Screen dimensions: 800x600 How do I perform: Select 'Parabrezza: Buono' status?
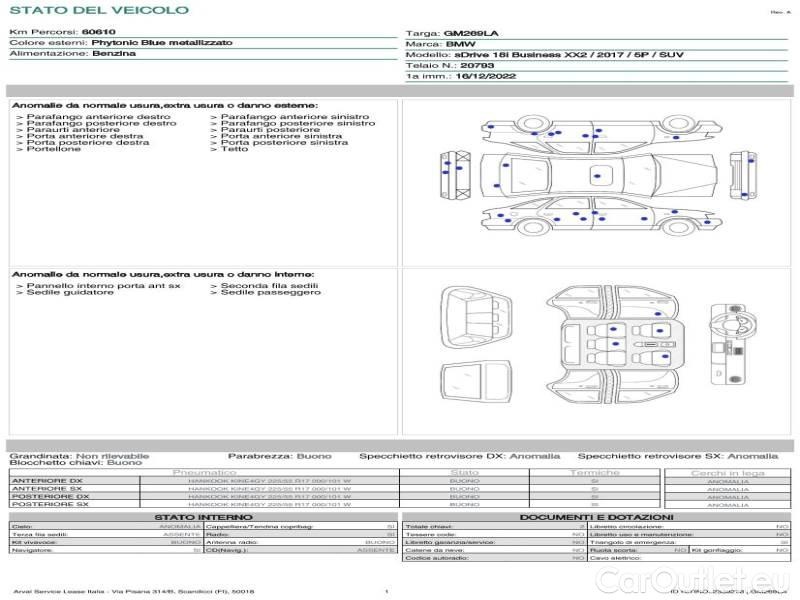[280, 456]
